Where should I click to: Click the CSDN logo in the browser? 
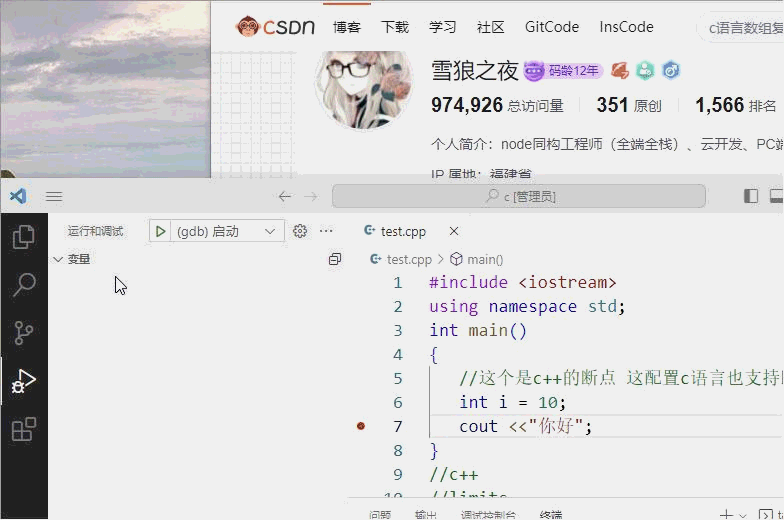coord(276,26)
